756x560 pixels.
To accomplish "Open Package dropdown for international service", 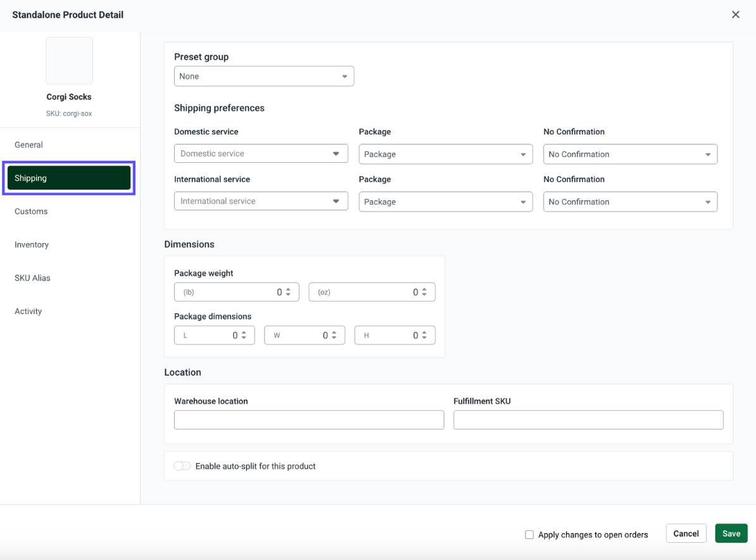I will [446, 201].
